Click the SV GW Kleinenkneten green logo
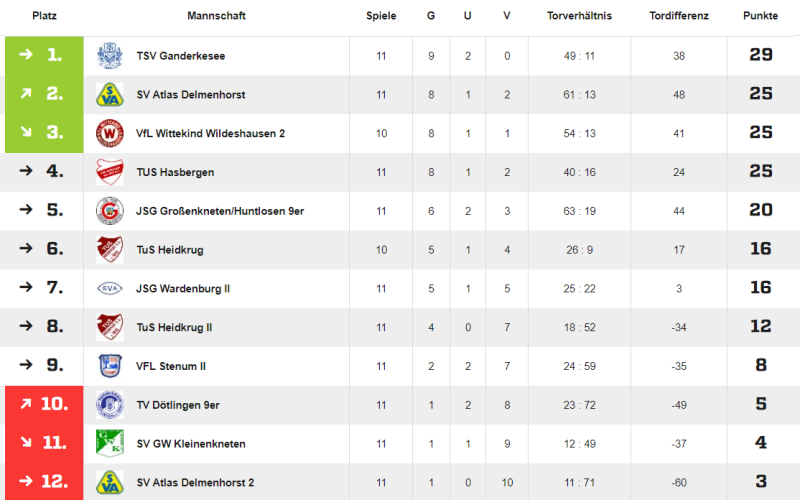 pos(110,443)
